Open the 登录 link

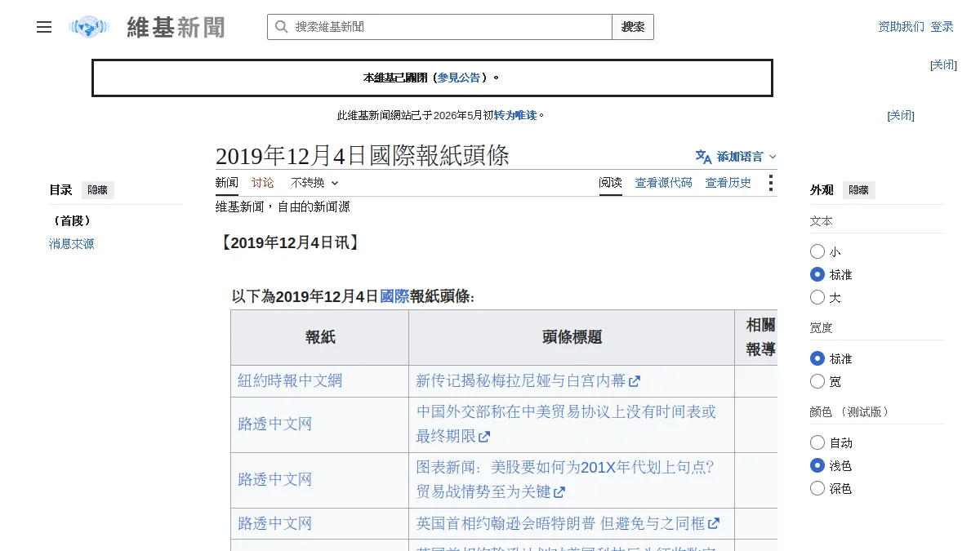[x=942, y=27]
